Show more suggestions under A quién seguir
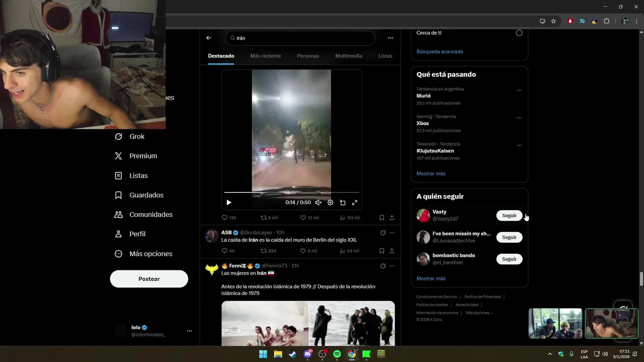This screenshot has width=644, height=362. point(431,279)
